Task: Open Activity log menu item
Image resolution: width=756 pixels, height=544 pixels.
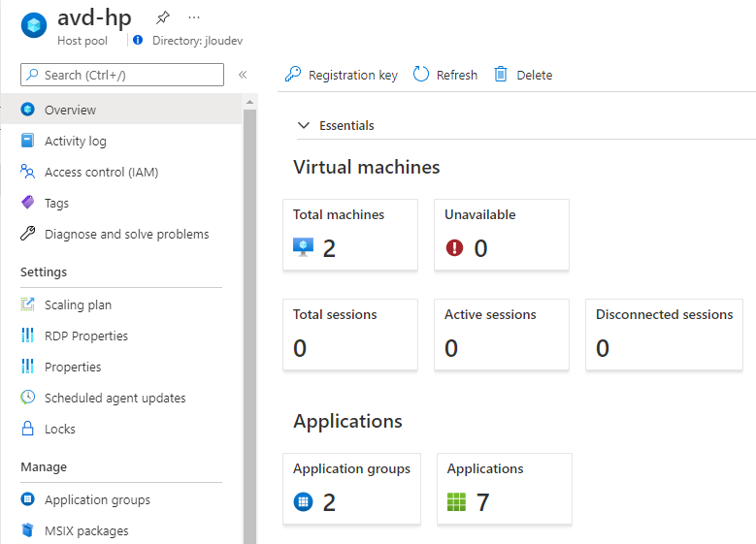Action: tap(121, 141)
